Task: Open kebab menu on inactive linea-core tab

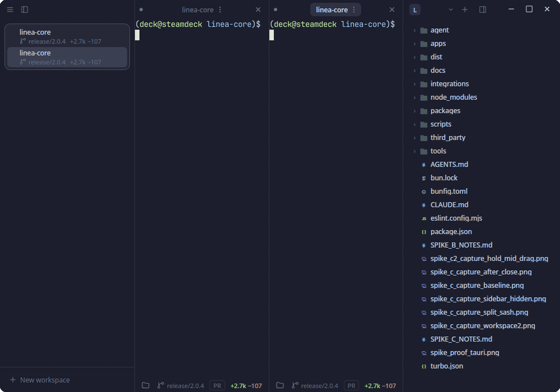Action: (220, 10)
